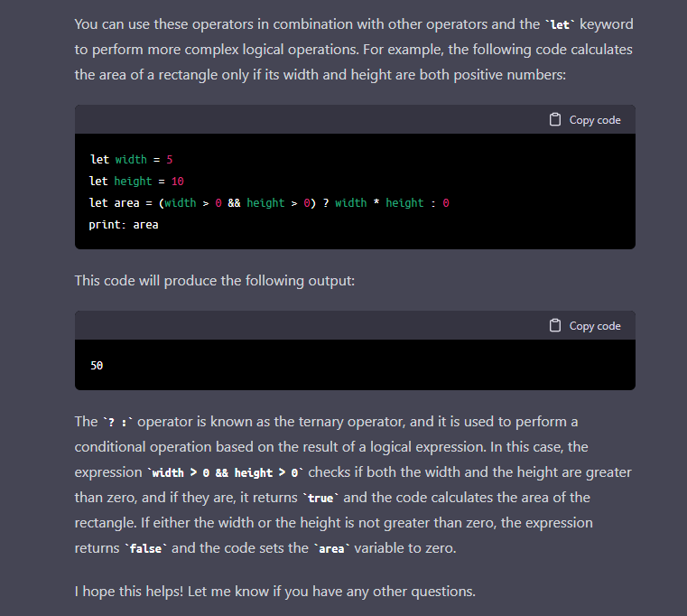Click the inline `true` code word
687x616 pixels.
[320, 498]
